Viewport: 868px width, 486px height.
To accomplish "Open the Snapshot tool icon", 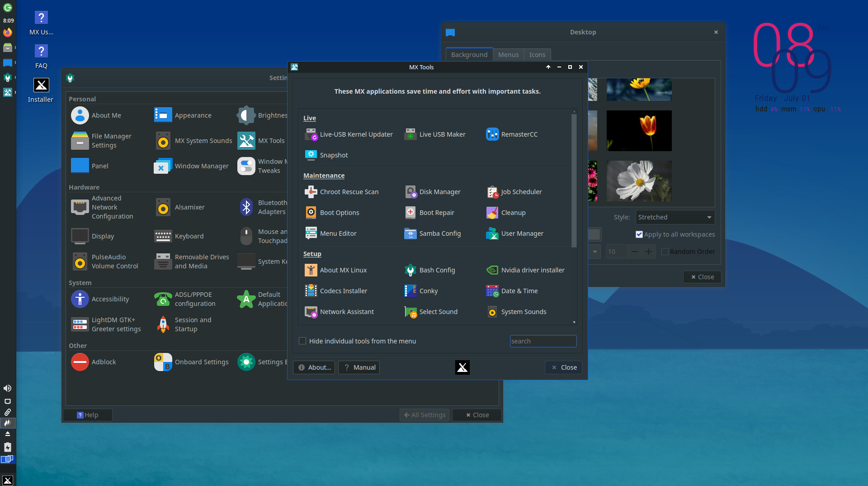I will [x=311, y=155].
